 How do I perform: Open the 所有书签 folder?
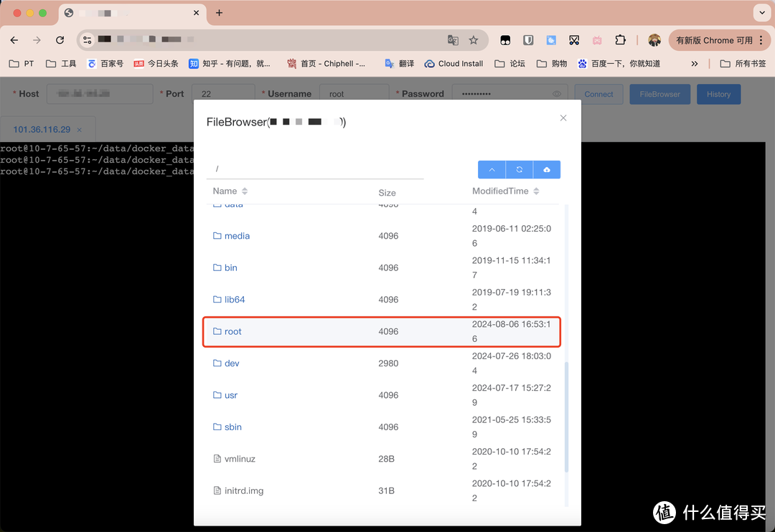[x=743, y=64]
